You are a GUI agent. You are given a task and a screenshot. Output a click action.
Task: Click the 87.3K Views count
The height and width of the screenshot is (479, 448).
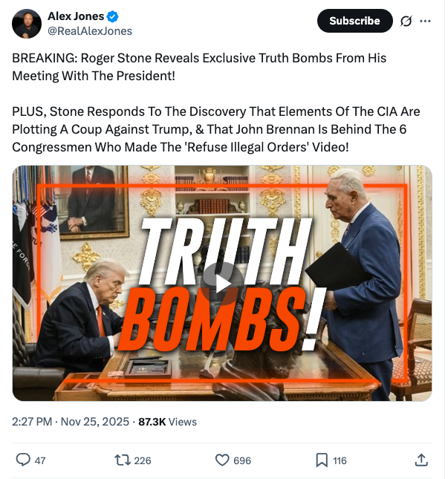[167, 422]
